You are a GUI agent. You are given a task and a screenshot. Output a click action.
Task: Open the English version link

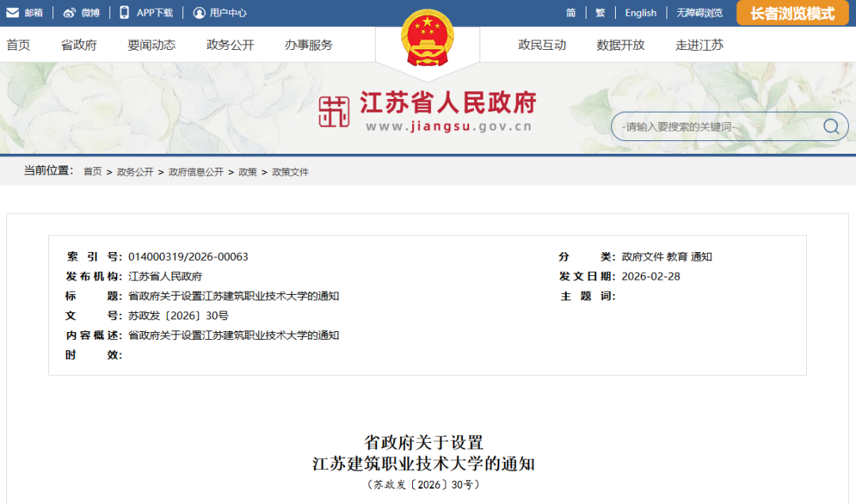tap(640, 13)
